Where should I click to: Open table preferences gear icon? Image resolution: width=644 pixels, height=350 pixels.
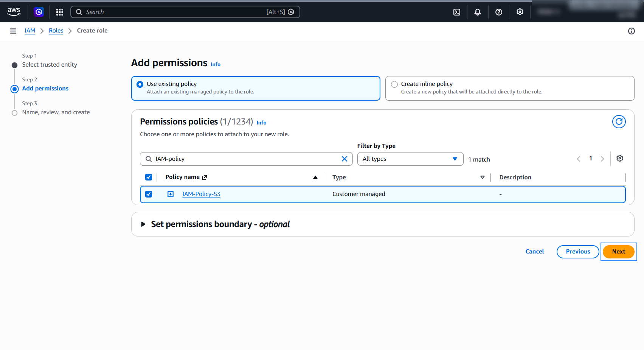(x=620, y=158)
